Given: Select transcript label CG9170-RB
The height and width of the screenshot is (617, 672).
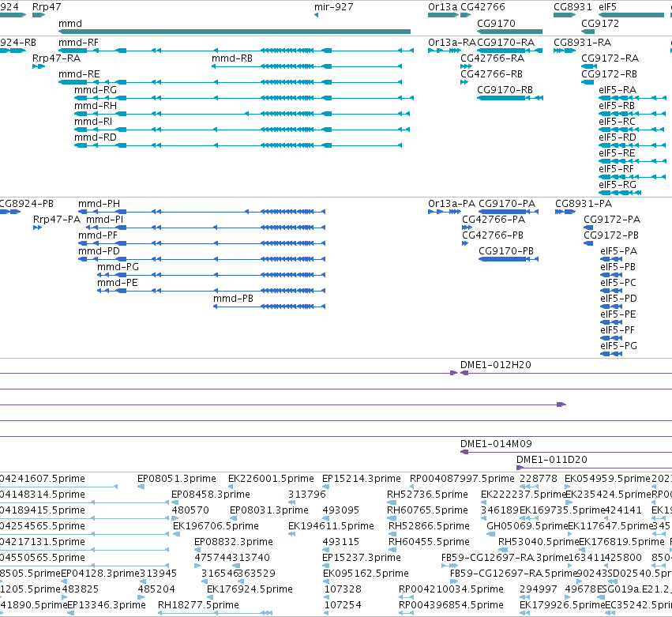Looking at the screenshot, I should [505, 90].
